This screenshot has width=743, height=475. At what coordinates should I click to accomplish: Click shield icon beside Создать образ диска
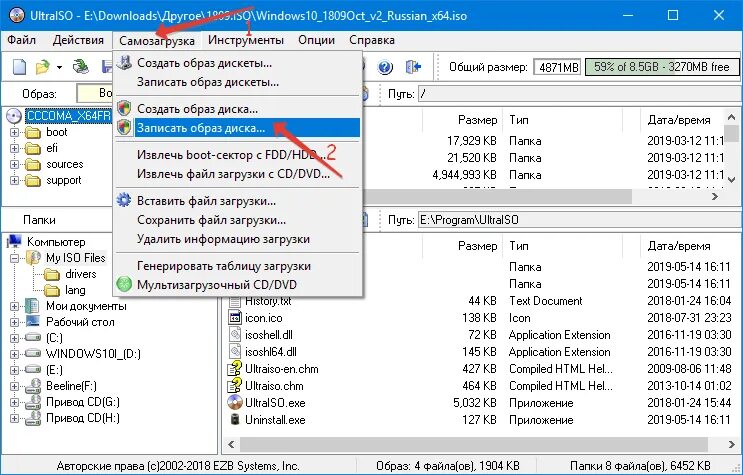(124, 108)
